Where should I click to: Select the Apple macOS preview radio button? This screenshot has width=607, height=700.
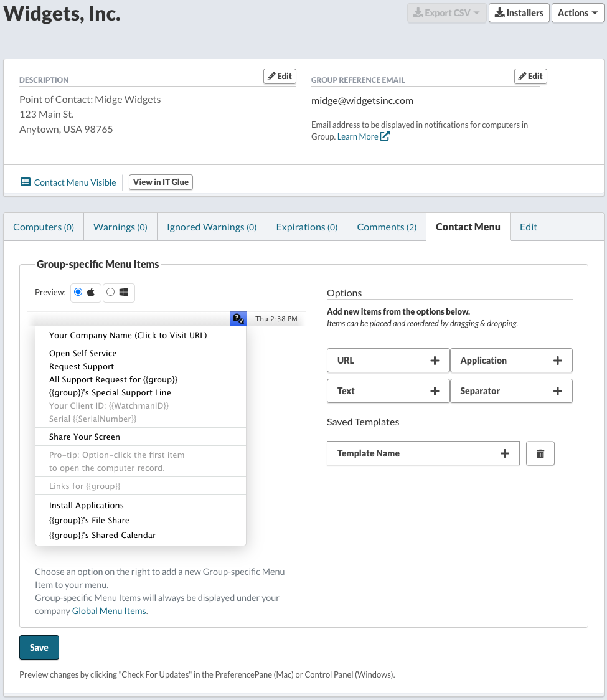click(78, 292)
